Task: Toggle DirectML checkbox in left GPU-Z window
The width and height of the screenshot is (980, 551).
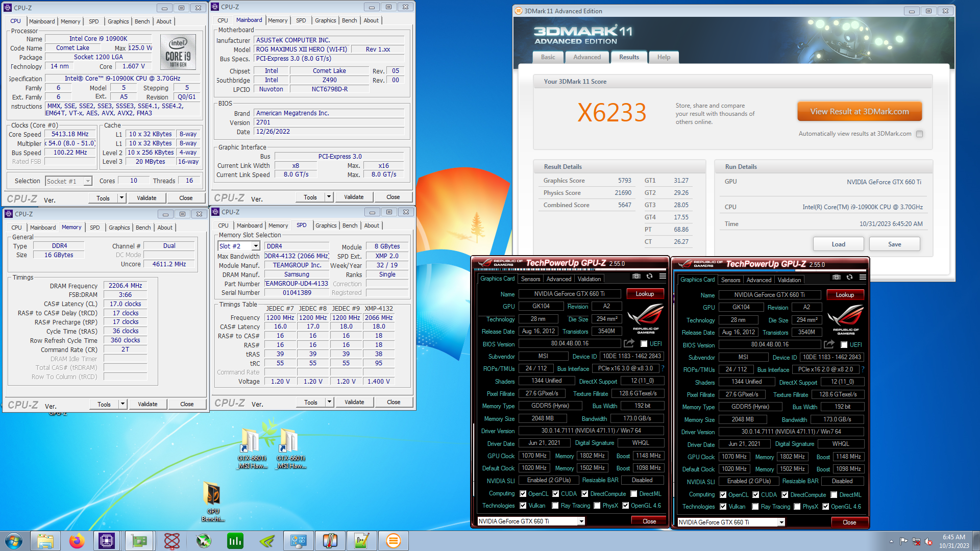Action: point(633,494)
